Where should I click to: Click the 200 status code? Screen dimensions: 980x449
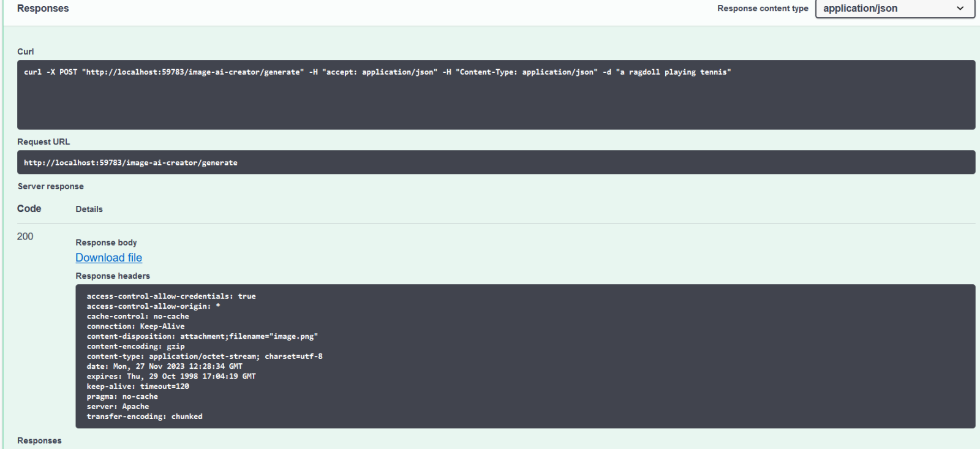tap(25, 236)
